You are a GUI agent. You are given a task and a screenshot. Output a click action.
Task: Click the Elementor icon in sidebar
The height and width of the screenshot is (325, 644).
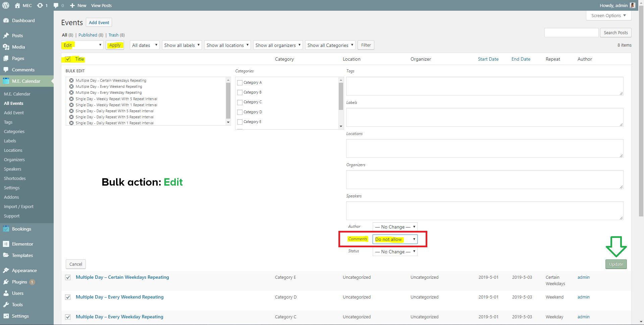pyautogui.click(x=6, y=244)
